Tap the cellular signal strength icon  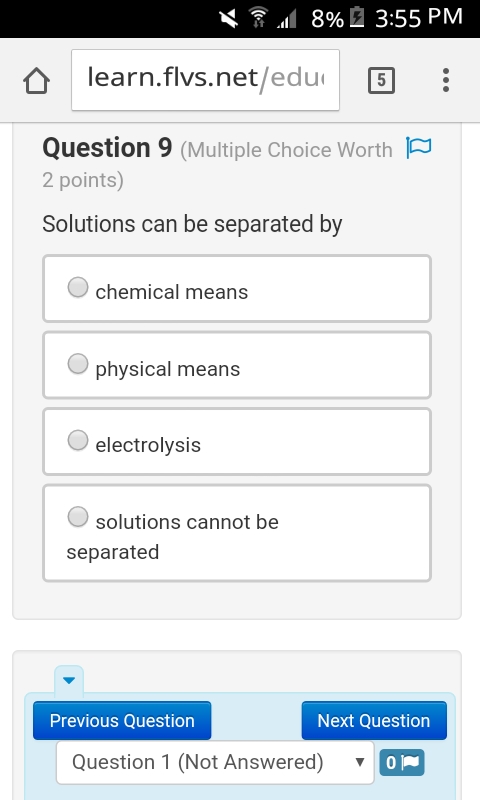click(x=287, y=19)
